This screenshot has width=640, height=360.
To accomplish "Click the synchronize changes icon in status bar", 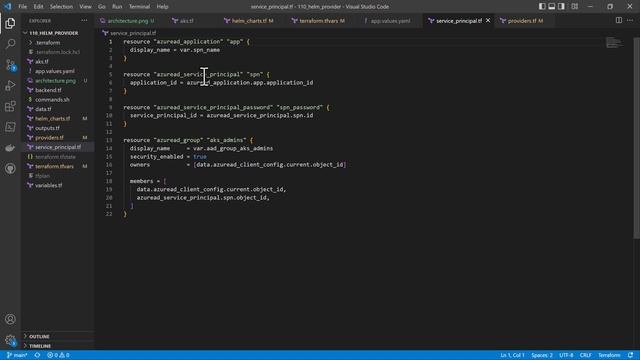I will coord(37,355).
